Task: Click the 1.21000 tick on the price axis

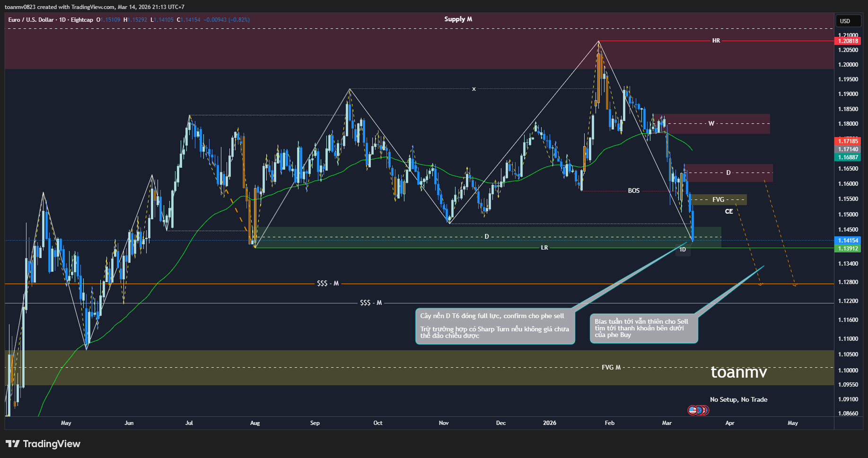Action: [x=848, y=35]
